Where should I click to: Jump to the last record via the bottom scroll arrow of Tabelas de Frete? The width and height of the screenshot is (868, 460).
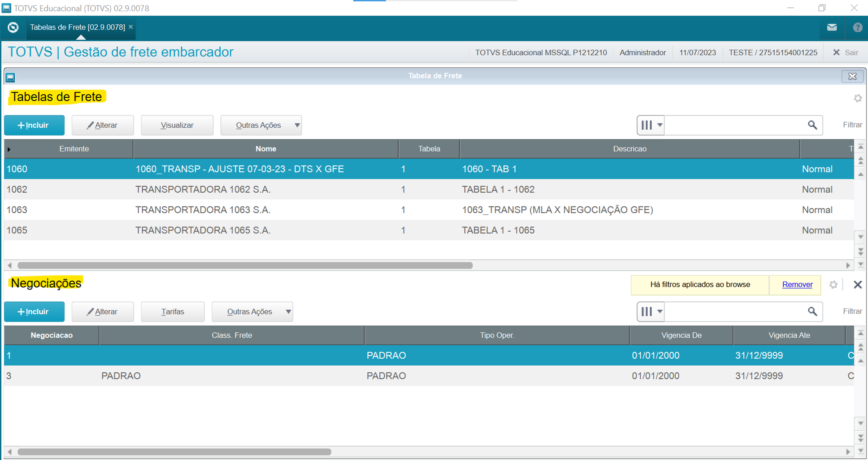pos(860,264)
